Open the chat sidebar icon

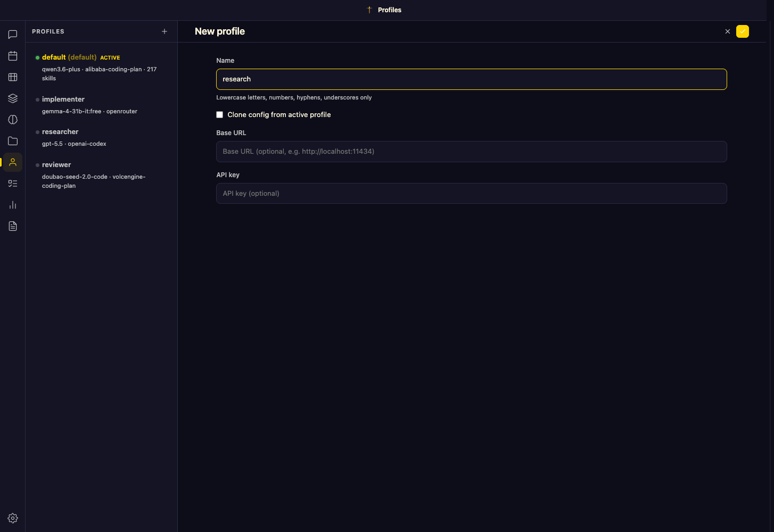pos(13,35)
